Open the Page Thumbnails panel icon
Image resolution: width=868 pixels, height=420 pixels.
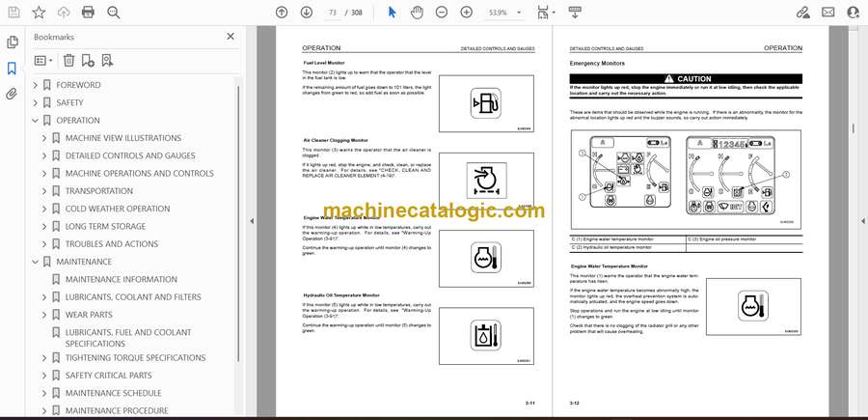12,42
